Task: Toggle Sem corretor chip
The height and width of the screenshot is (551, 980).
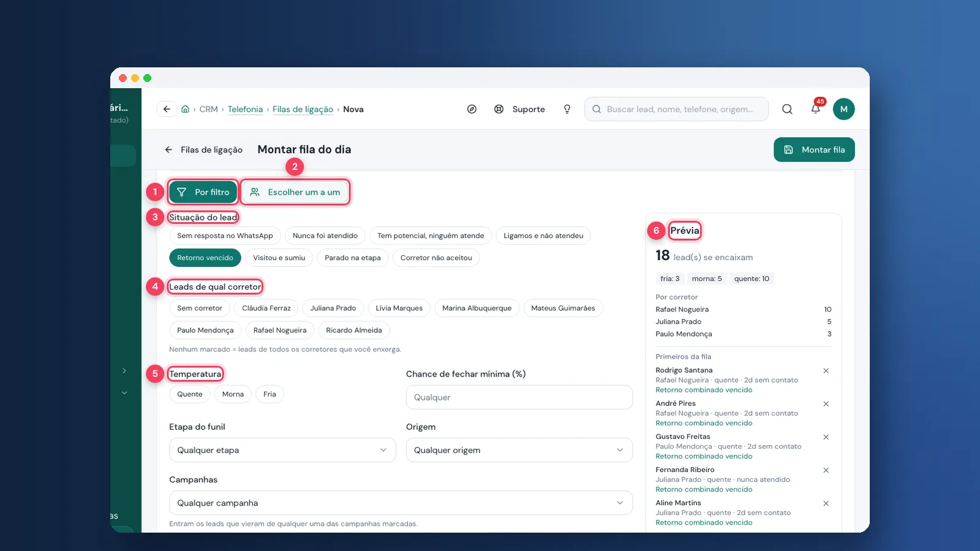Action: click(200, 308)
